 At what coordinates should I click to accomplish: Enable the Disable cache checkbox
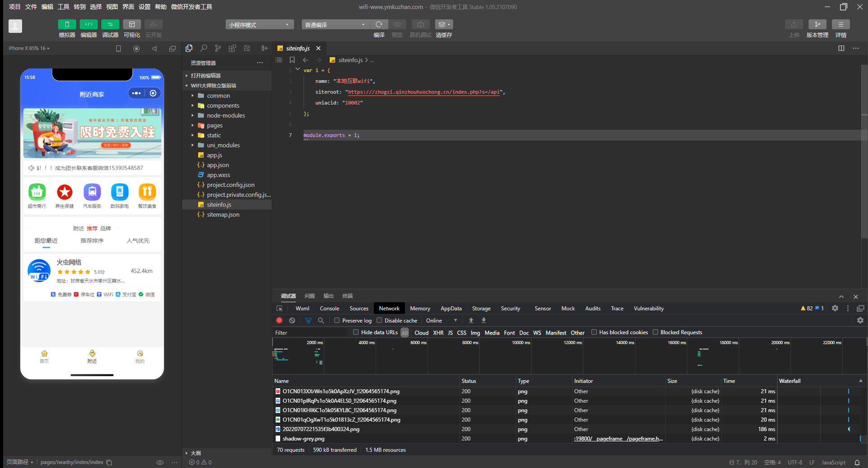click(379, 320)
